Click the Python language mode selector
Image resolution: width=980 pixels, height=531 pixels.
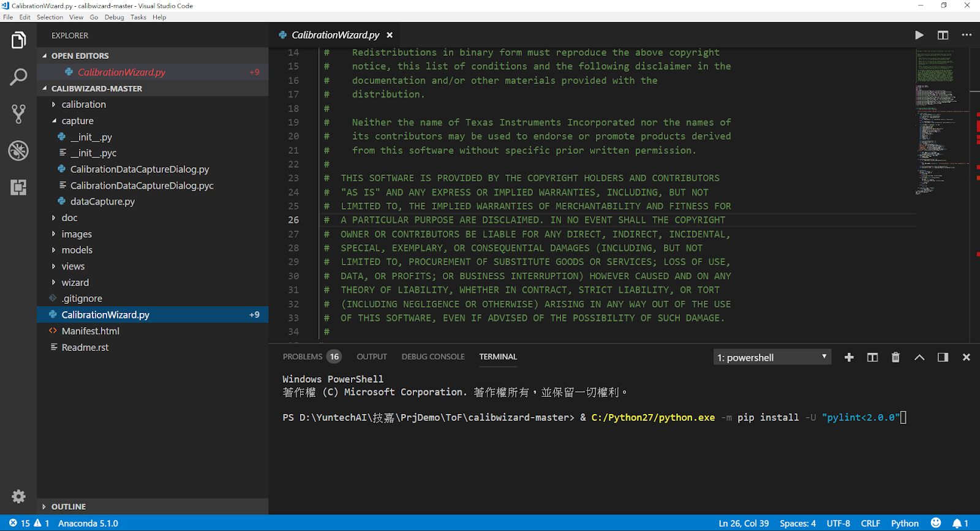pyautogui.click(x=905, y=523)
